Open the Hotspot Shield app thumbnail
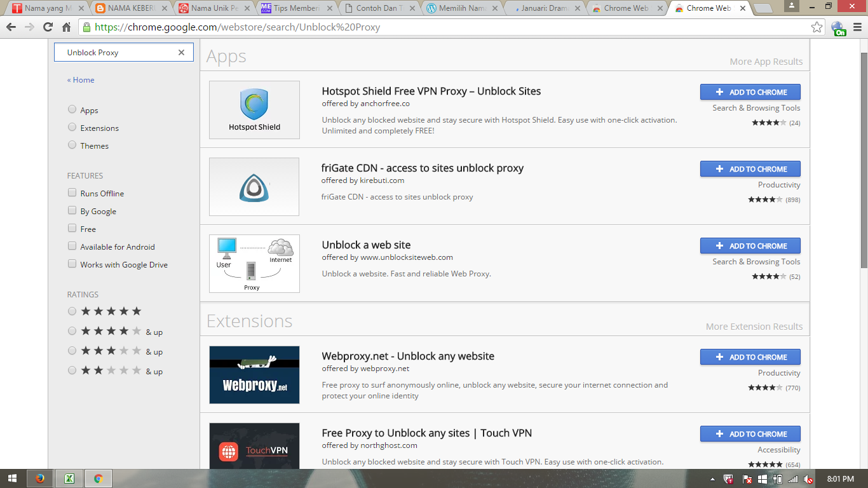The height and width of the screenshot is (488, 868). click(254, 110)
